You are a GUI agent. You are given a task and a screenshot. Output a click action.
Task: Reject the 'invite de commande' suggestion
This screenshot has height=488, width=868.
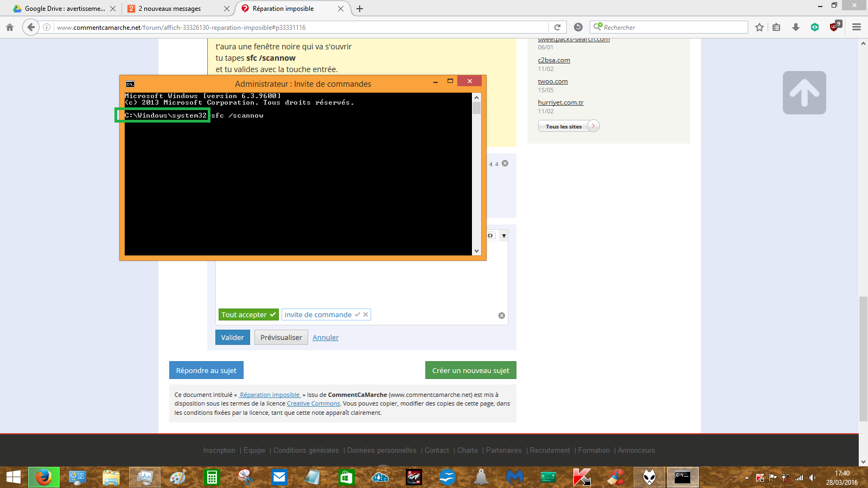click(x=366, y=314)
